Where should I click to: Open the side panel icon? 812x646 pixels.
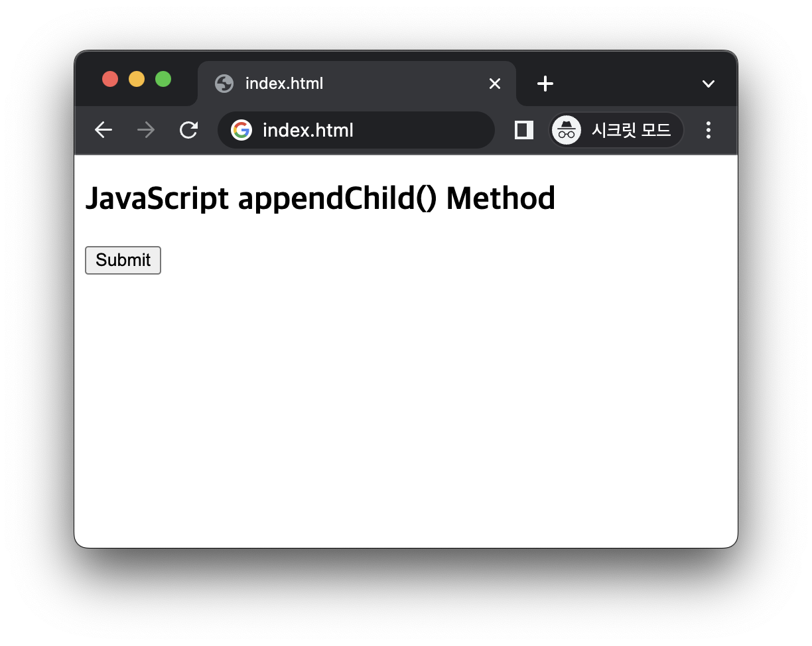coord(524,130)
